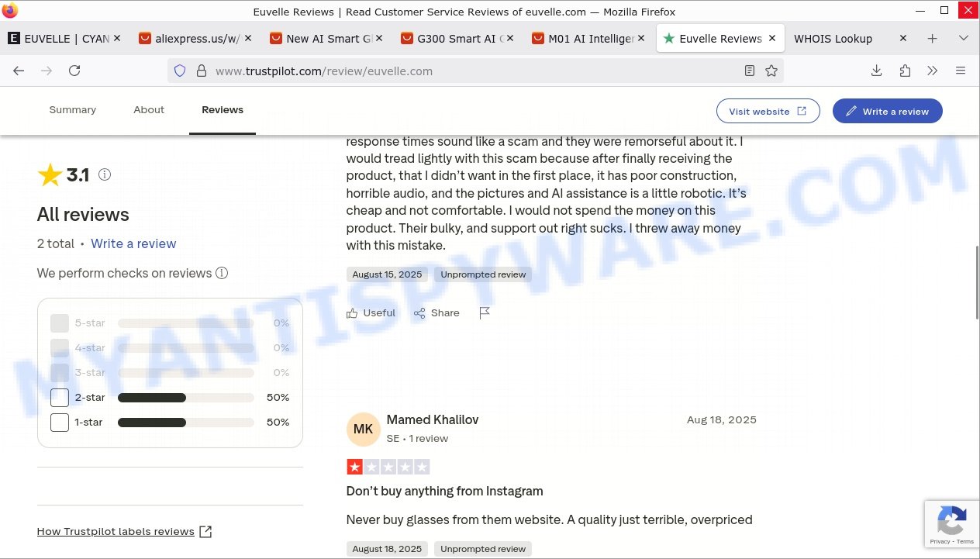Reload the current page

pyautogui.click(x=74, y=71)
